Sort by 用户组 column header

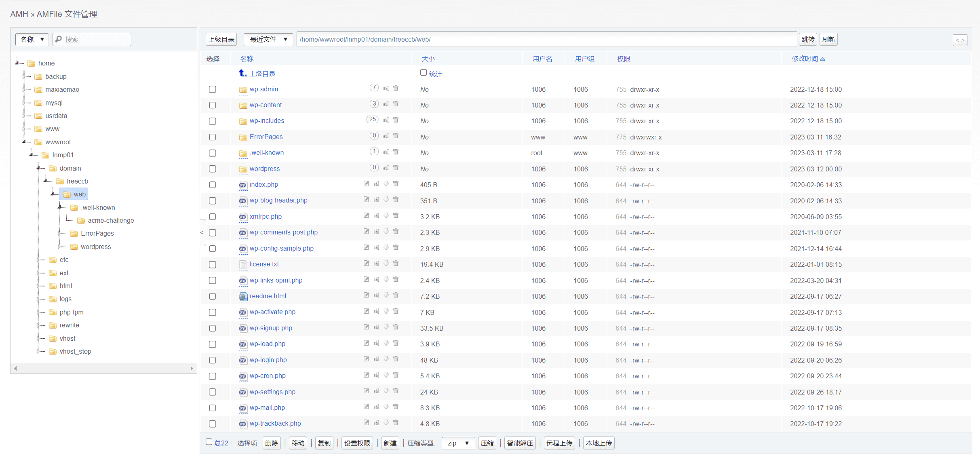click(x=585, y=59)
